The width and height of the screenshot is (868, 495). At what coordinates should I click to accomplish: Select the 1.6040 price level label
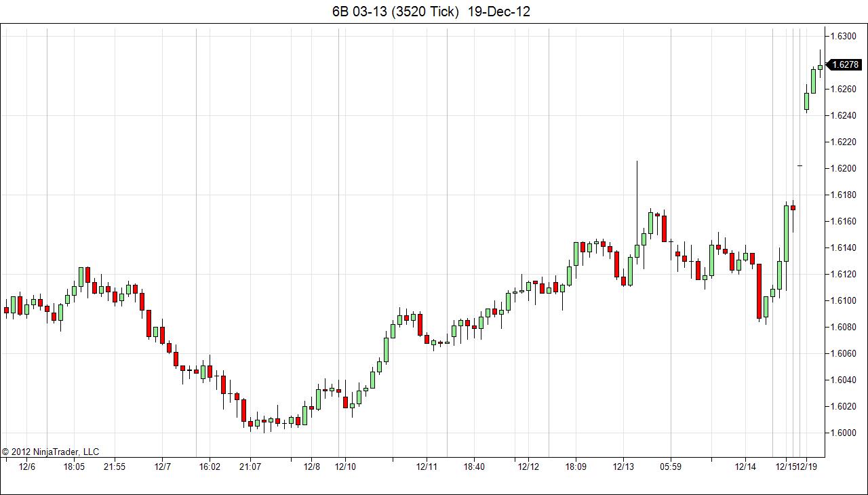[x=844, y=380]
